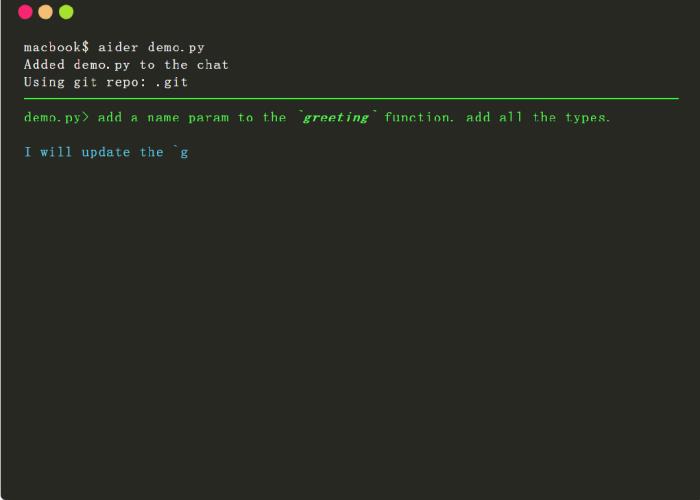
Task: Click demo.py in the Added line
Action: (x=102, y=65)
